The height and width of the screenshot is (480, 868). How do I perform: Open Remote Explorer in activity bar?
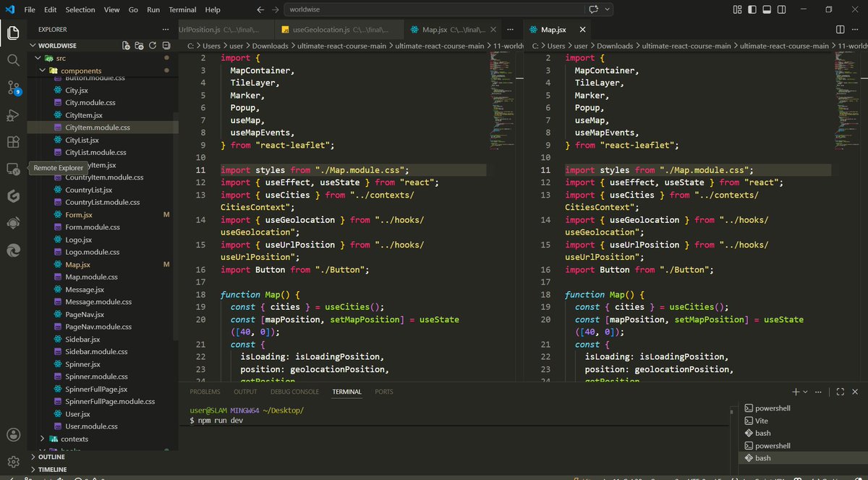pos(13,169)
